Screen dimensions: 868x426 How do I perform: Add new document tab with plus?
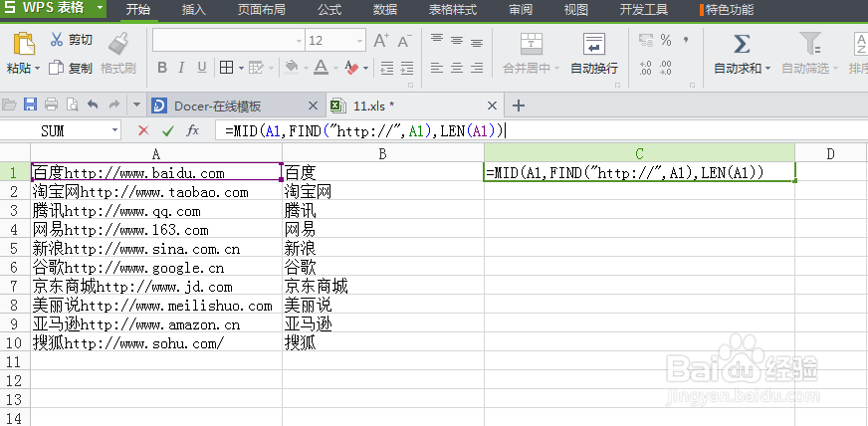[519, 106]
